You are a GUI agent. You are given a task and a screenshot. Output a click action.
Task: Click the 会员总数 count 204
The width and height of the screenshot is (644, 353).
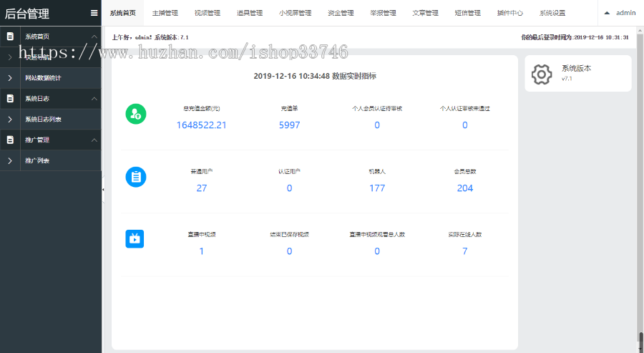coord(465,188)
